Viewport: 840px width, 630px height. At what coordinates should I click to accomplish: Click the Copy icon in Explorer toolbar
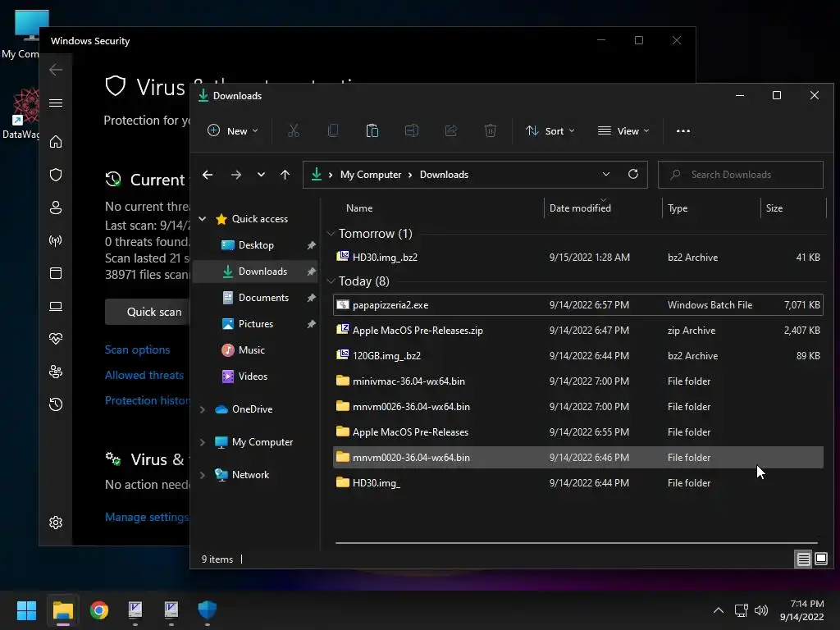pos(333,130)
